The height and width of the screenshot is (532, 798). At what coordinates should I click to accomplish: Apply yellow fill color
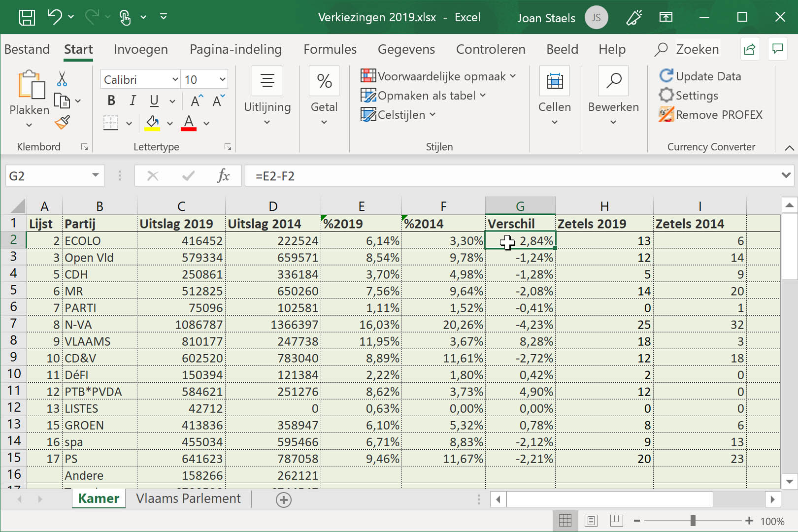pos(153,123)
